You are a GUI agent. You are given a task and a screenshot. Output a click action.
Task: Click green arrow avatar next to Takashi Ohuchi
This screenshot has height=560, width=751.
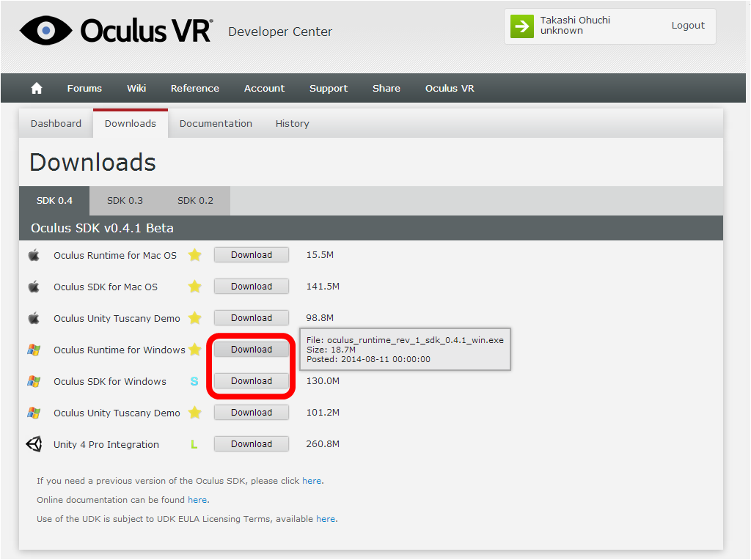tap(521, 26)
